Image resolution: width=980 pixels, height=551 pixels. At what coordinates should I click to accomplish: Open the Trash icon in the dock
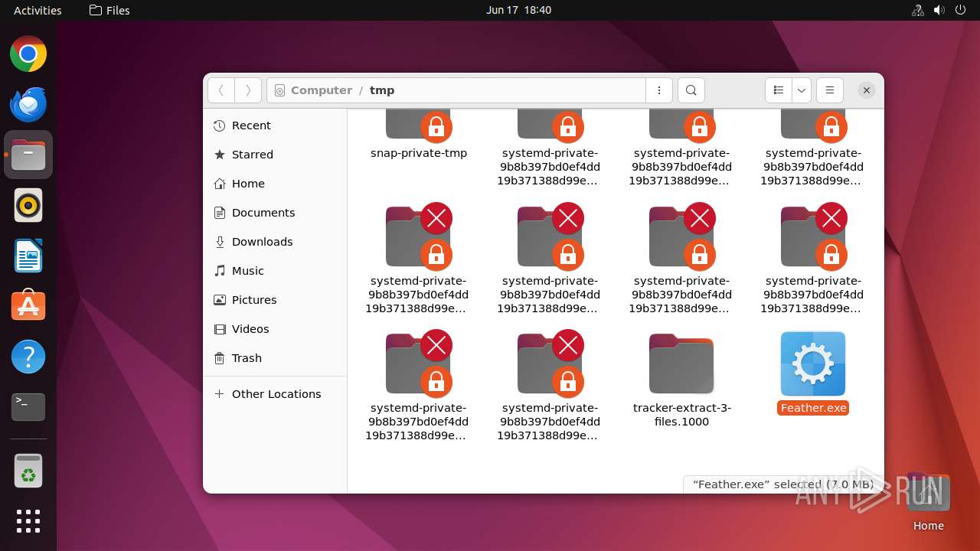[x=28, y=471]
